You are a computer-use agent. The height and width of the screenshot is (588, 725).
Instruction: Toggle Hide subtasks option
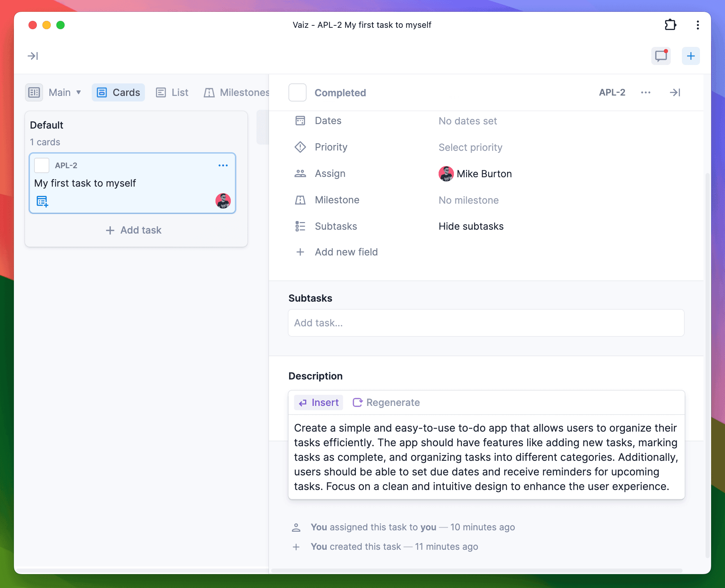coord(471,226)
